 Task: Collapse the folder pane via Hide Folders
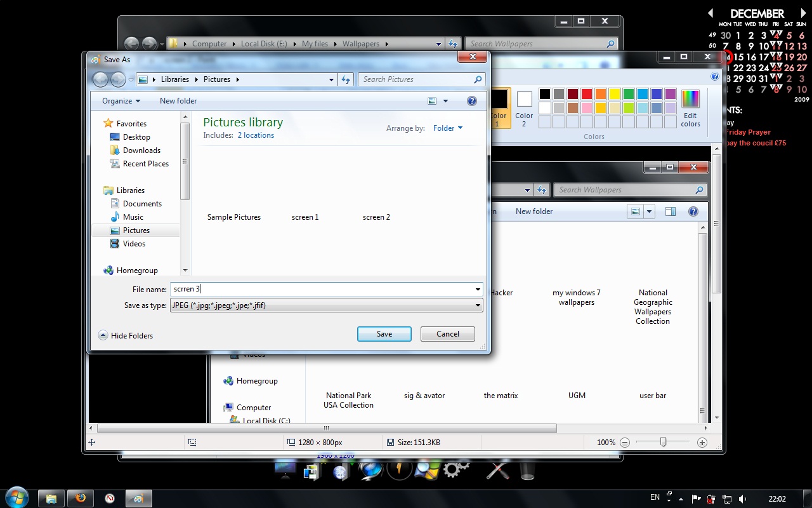(x=126, y=335)
